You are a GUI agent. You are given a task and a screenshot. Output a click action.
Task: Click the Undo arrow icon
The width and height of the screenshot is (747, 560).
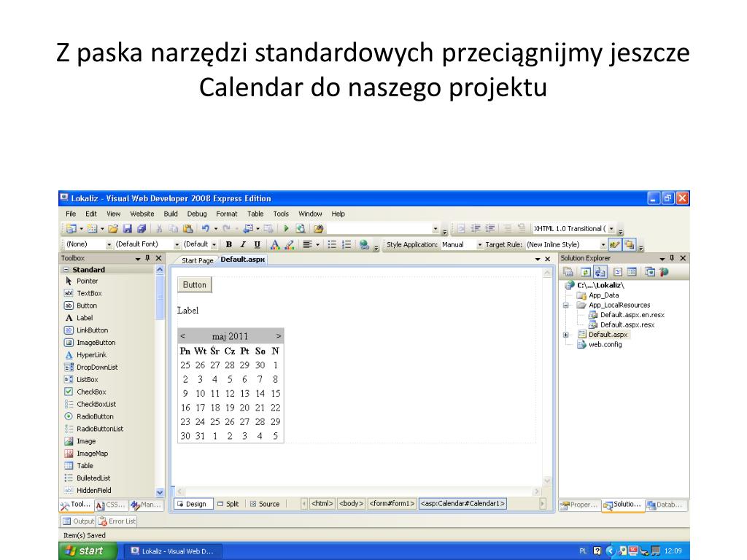pyautogui.click(x=205, y=228)
